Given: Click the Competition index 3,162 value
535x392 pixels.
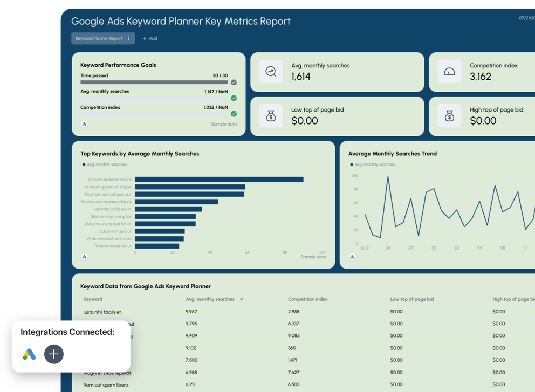Looking at the screenshot, I should [x=481, y=77].
